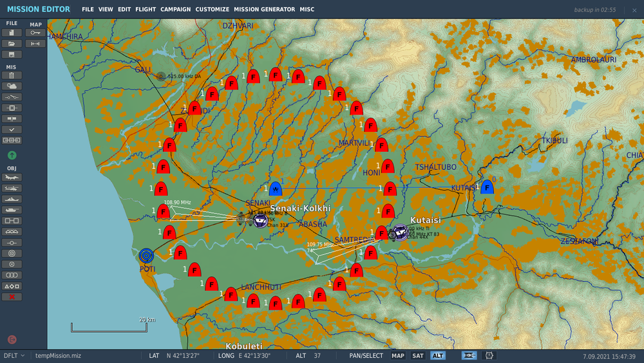This screenshot has width=644, height=363.
Task: Open map options with the key icon
Action: click(x=35, y=33)
